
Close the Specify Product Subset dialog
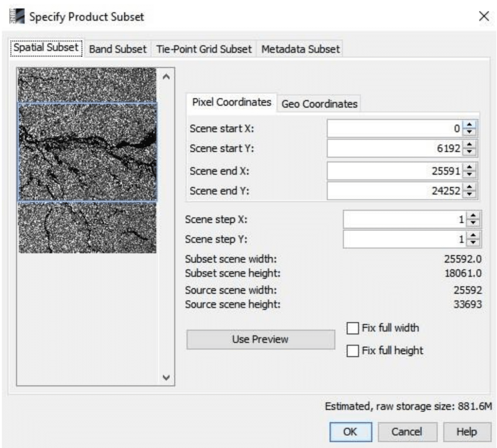click(x=484, y=16)
